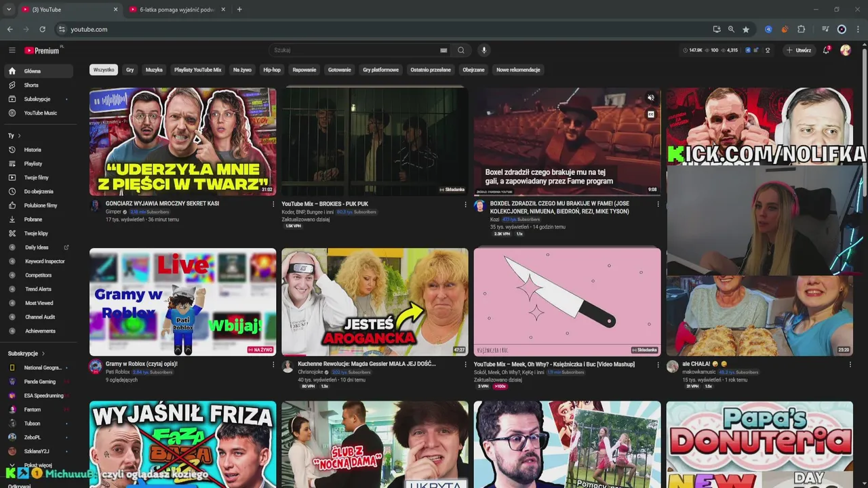Click the Utwórz create button
The height and width of the screenshot is (488, 868).
point(799,50)
